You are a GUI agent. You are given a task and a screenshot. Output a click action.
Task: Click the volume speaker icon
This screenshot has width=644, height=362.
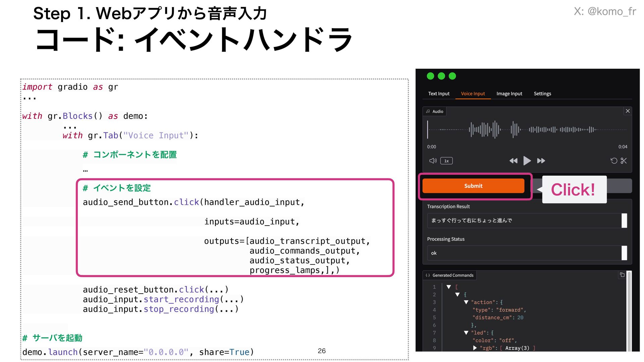pyautogui.click(x=433, y=161)
